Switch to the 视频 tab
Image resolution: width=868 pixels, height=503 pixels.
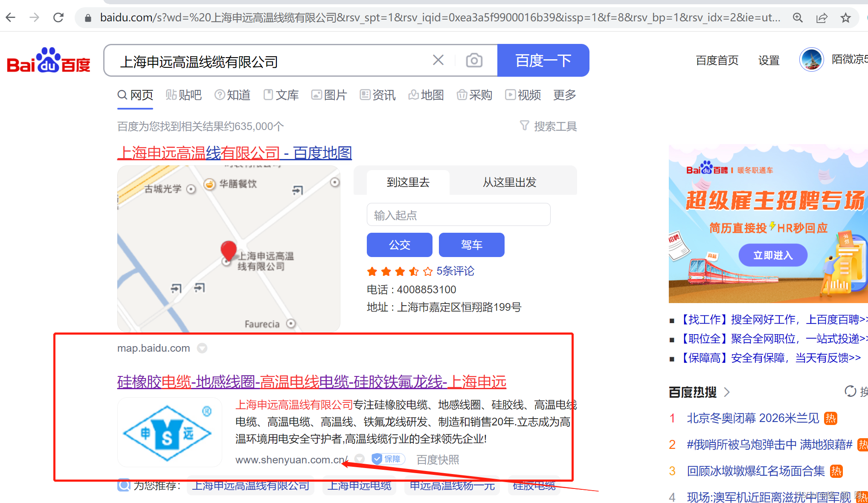(x=523, y=95)
